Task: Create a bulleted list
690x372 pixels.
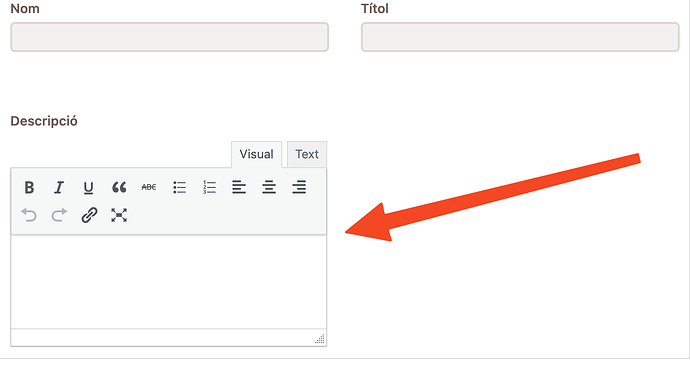Action: 179,188
